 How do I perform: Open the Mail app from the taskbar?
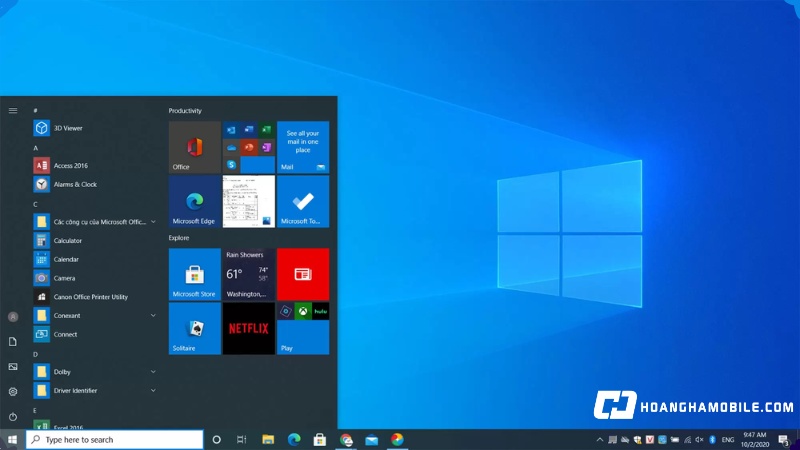coord(371,439)
